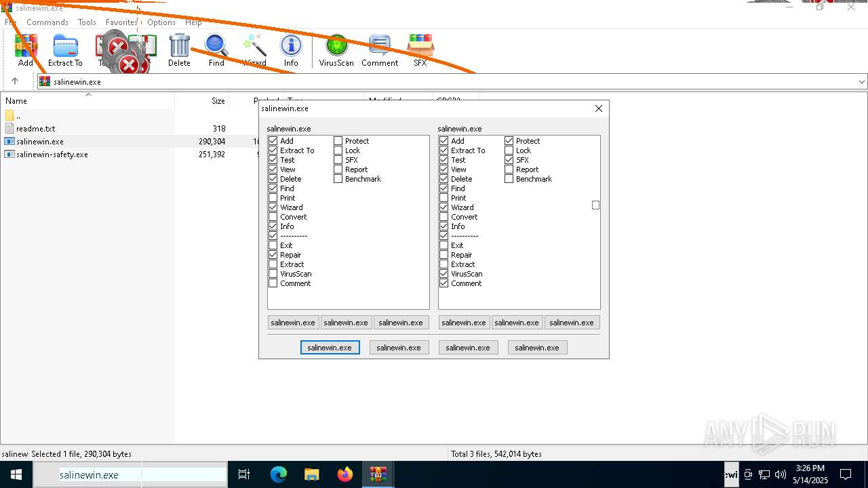Tick the unchecked VirusScan checkbox
The height and width of the screenshot is (488, 868).
pyautogui.click(x=273, y=274)
